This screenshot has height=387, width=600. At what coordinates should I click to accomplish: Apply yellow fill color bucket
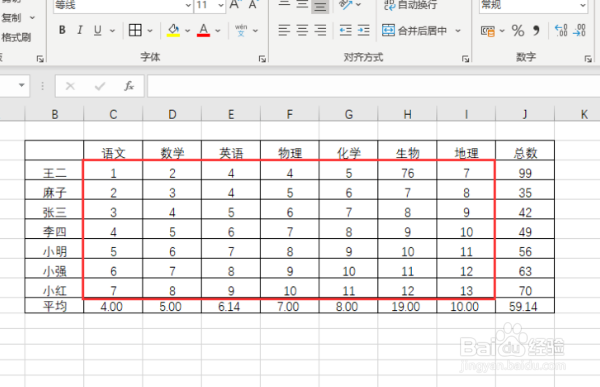tap(173, 30)
